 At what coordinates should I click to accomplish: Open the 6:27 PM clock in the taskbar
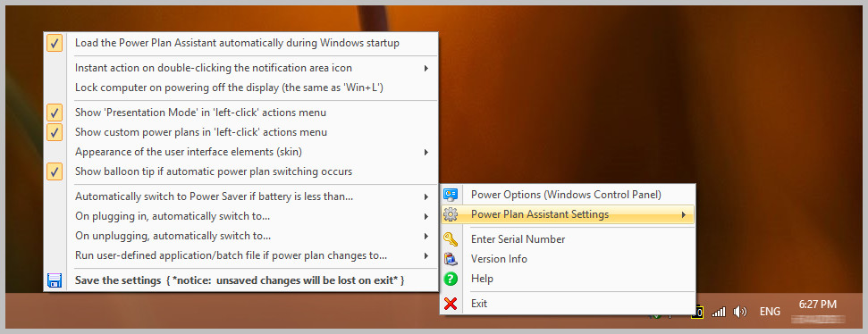[x=818, y=305]
